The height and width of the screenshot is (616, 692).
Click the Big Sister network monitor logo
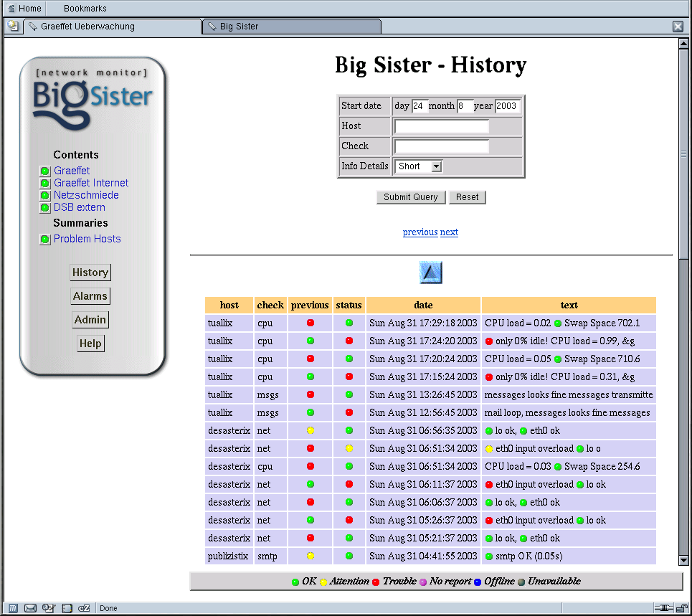pos(93,99)
